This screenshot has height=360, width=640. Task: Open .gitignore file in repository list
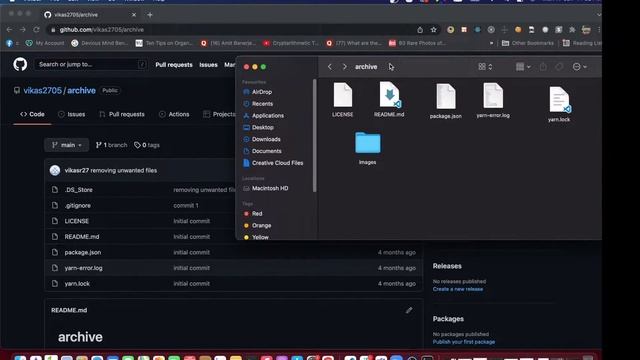[x=78, y=205]
